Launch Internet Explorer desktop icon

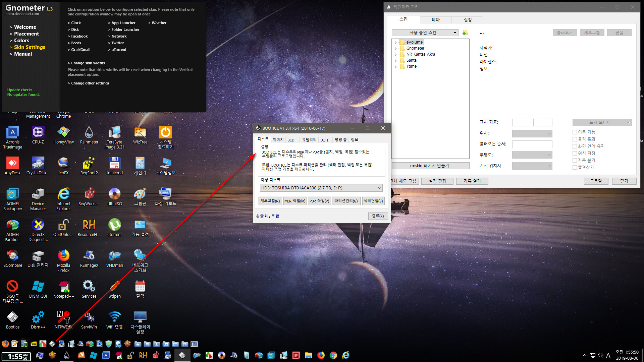[x=63, y=199]
